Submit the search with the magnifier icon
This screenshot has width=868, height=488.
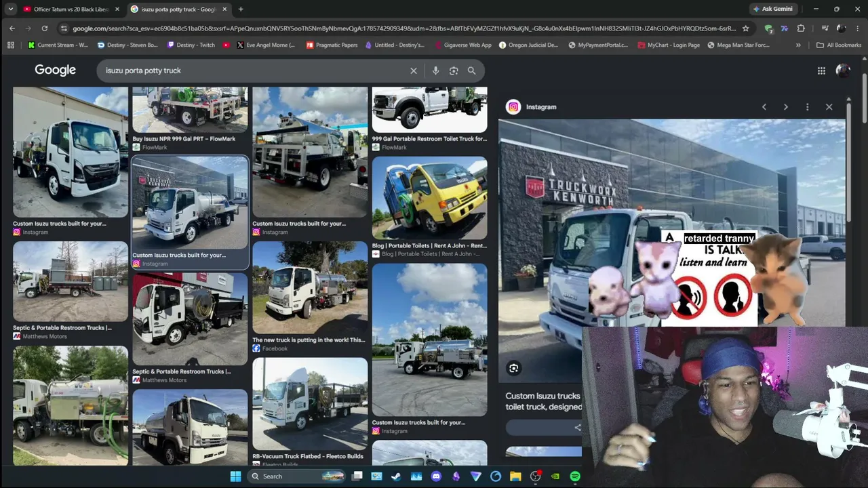(471, 70)
